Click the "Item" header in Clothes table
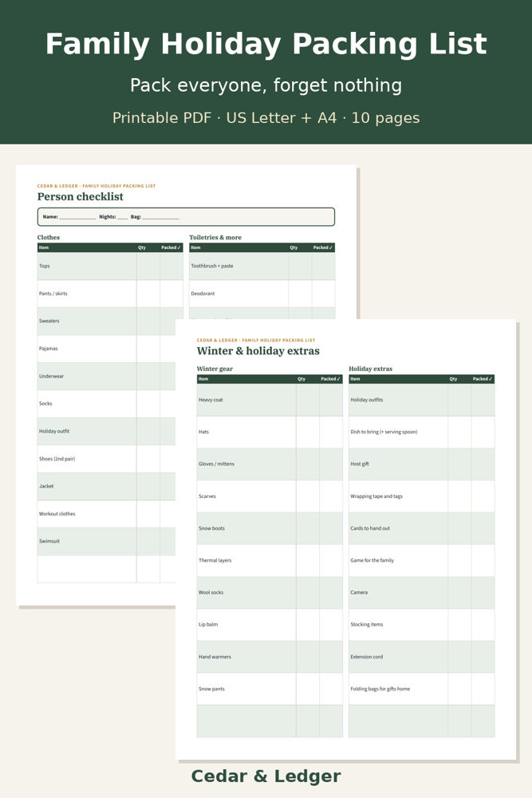532x798 pixels. [x=44, y=247]
